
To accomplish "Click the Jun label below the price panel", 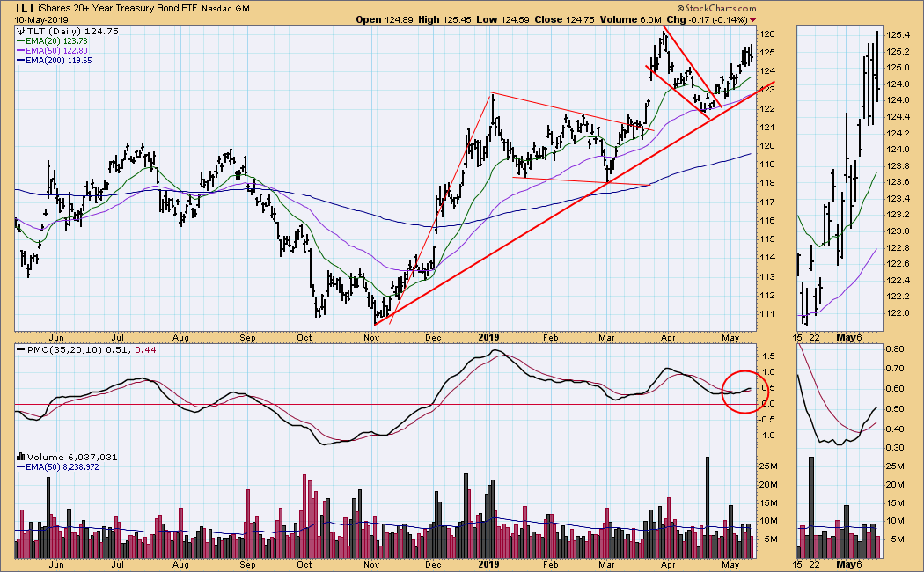I will point(56,338).
